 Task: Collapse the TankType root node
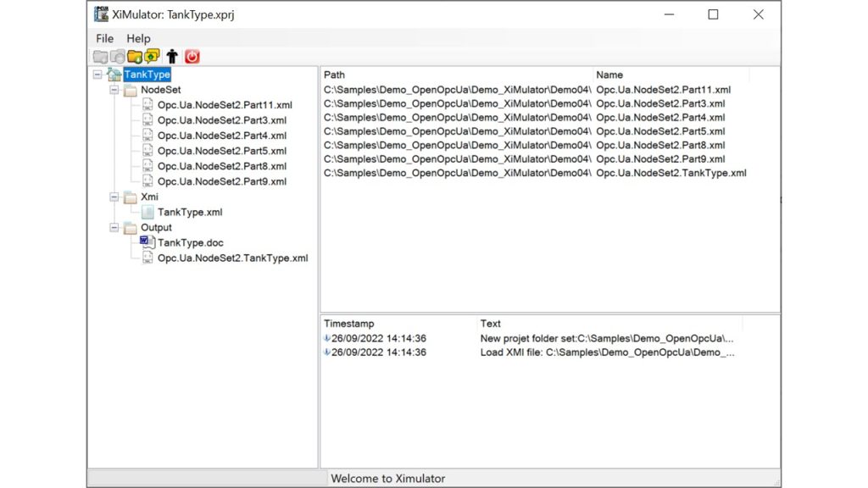97,75
